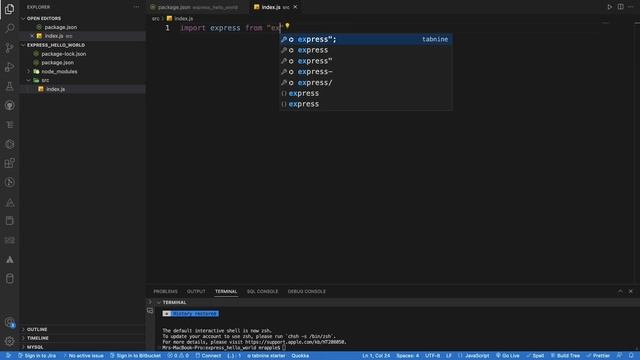Open package-lock.json in the file tree
The width and height of the screenshot is (640, 360).
[64, 54]
